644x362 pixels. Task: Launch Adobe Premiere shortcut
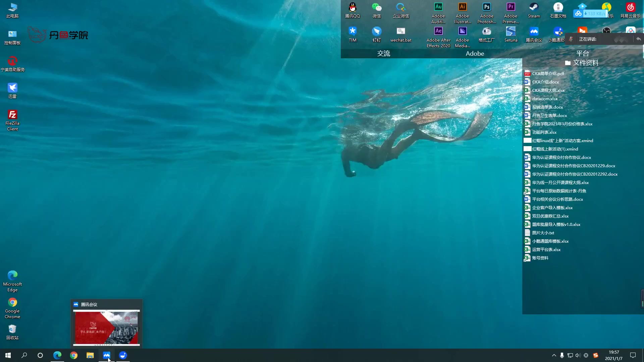tap(511, 13)
